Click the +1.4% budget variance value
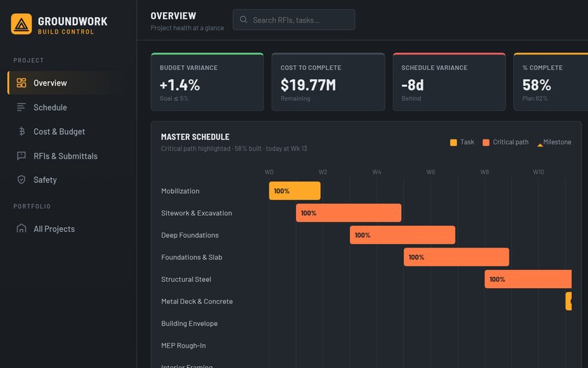The height and width of the screenshot is (368, 588). tap(180, 86)
